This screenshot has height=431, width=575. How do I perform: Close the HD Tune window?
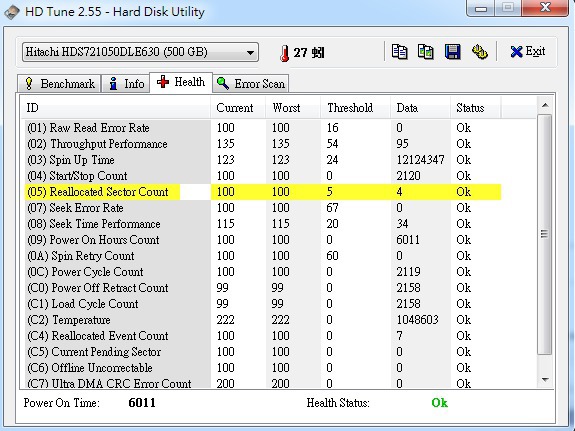(x=545, y=8)
